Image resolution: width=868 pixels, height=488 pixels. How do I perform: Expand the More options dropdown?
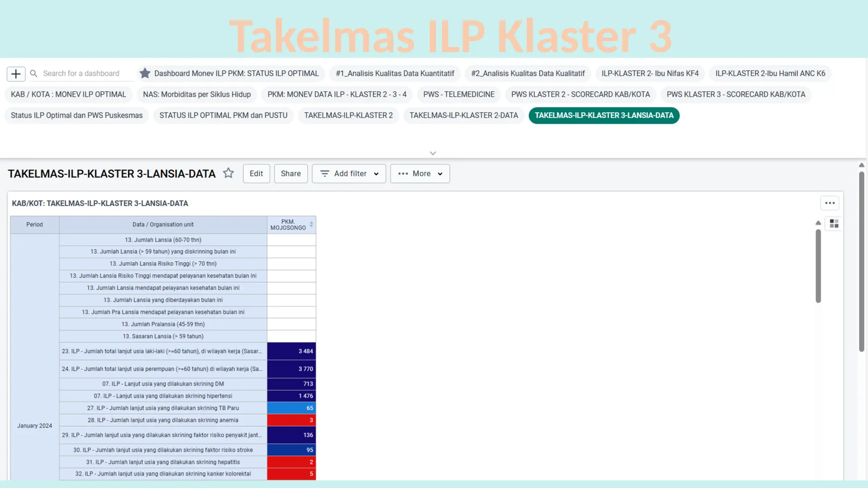[420, 174]
